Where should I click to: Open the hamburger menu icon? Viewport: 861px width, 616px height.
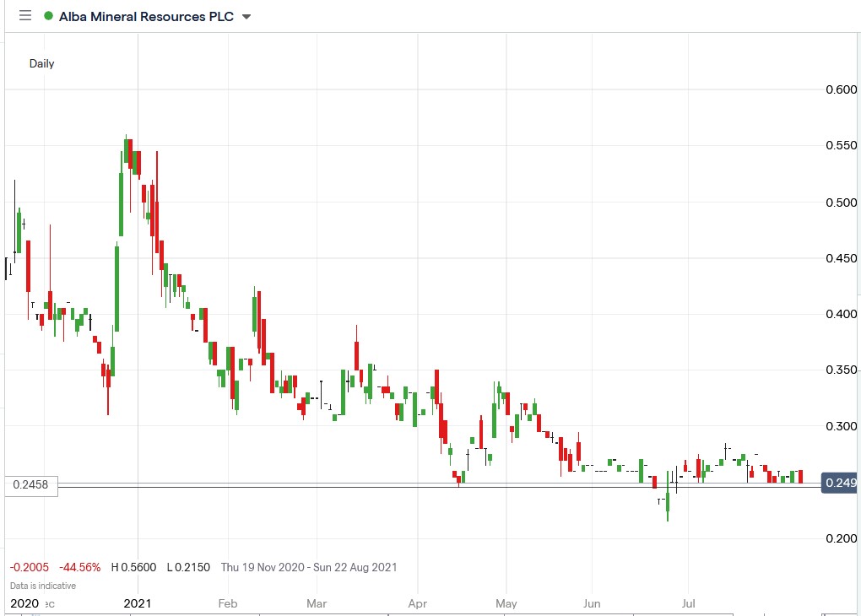click(25, 16)
